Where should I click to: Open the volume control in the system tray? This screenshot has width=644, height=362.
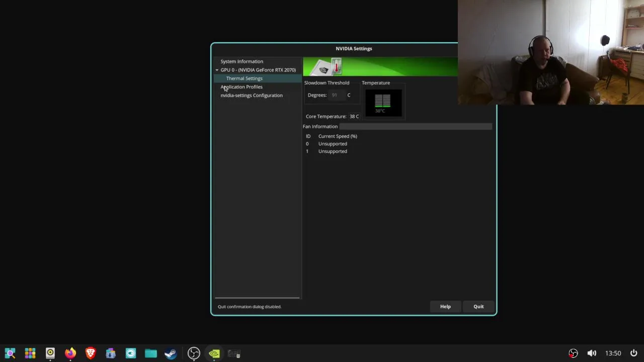click(592, 353)
